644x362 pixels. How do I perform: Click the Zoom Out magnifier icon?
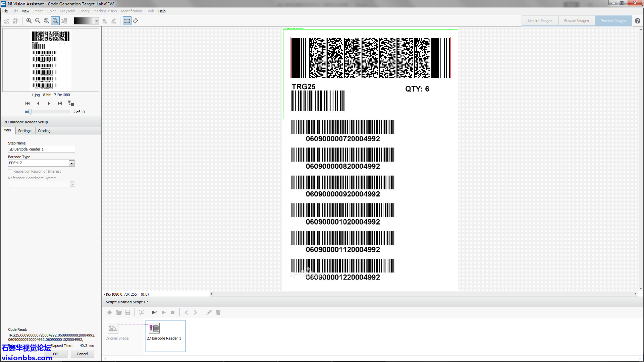click(x=38, y=21)
